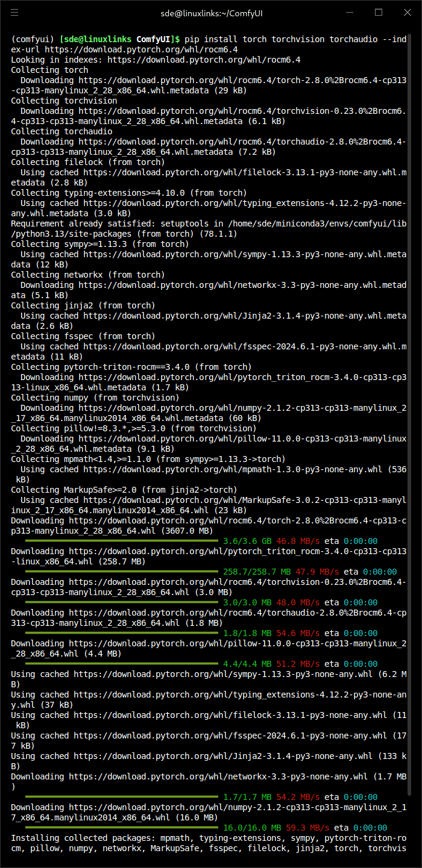The height and width of the screenshot is (868, 422).
Task: Maximize the terminal window
Action: click(379, 12)
